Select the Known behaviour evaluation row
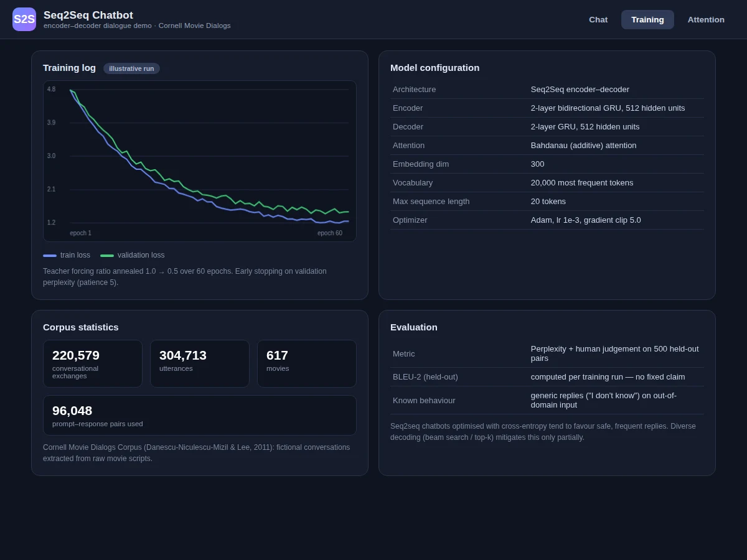Screen dimensions: 747x560 coord(547,400)
